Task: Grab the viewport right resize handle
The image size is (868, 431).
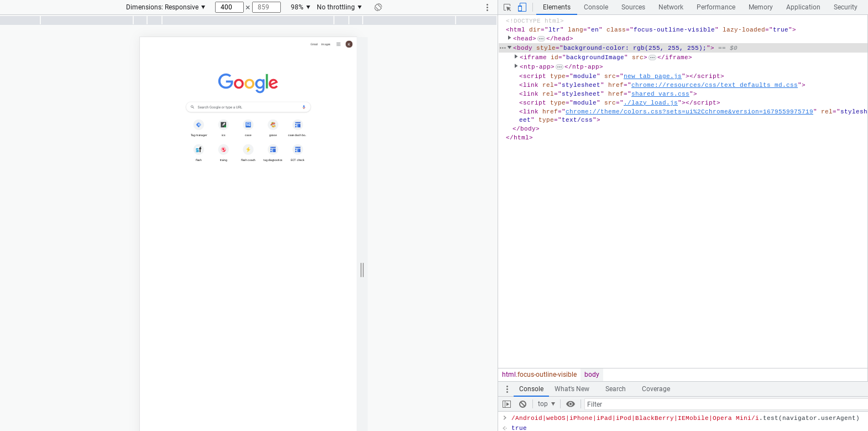Action: coord(362,270)
